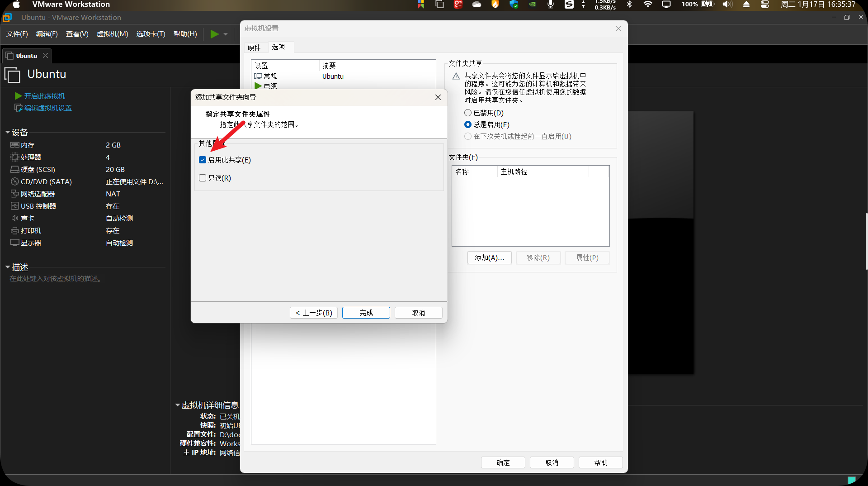The image size is (868, 486).
Task: Click microphone icon in menu bar
Action: [x=551, y=5]
